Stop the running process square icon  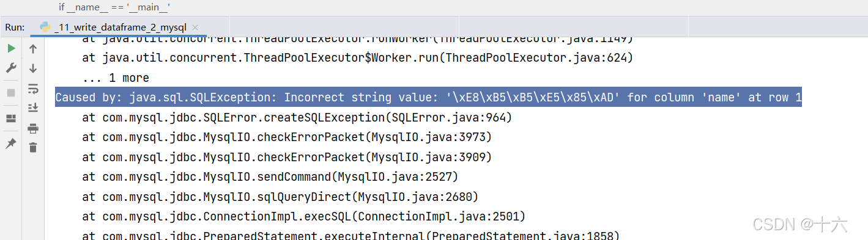point(11,93)
